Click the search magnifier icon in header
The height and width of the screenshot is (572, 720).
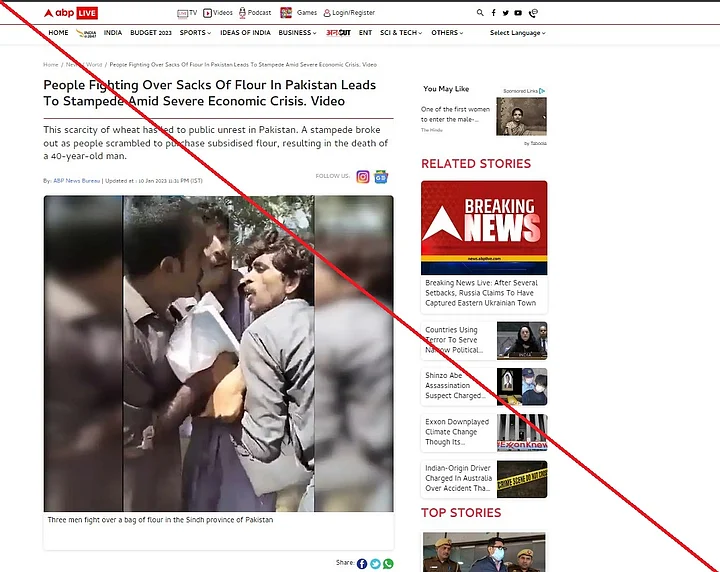[480, 13]
